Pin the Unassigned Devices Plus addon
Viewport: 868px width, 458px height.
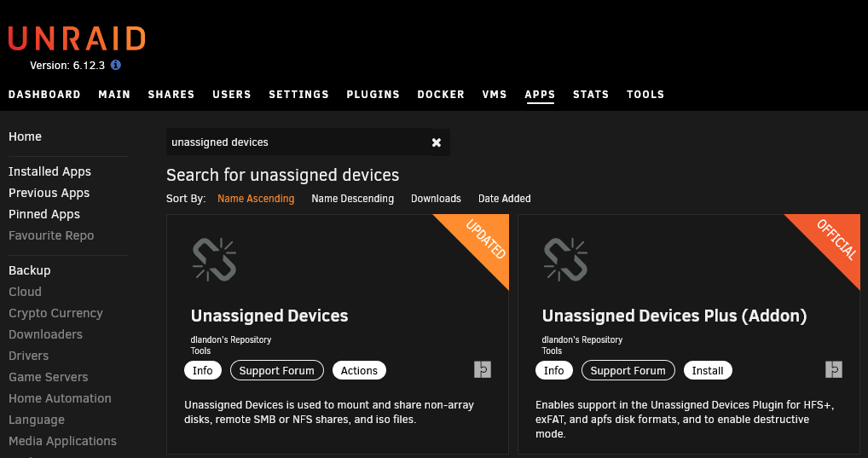(x=834, y=369)
